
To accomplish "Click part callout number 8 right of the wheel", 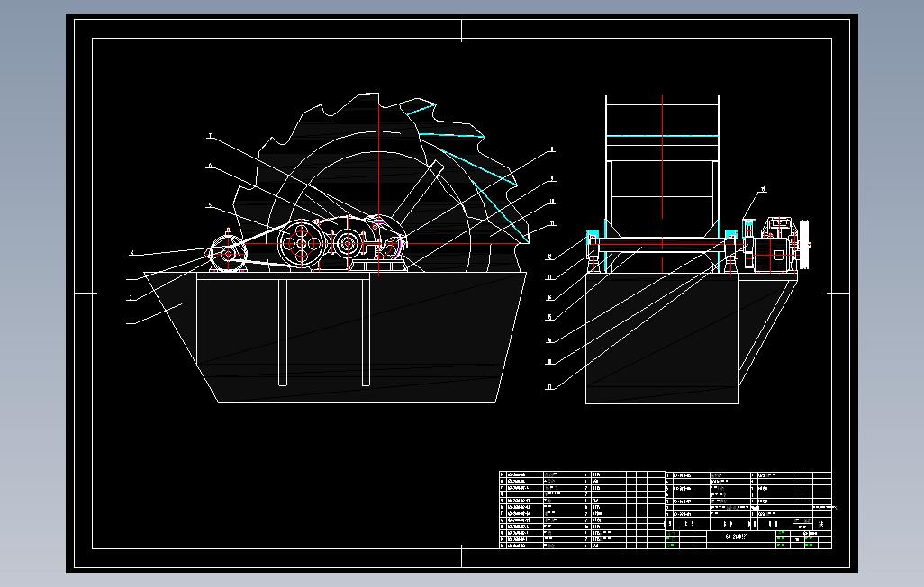I will (x=552, y=149).
